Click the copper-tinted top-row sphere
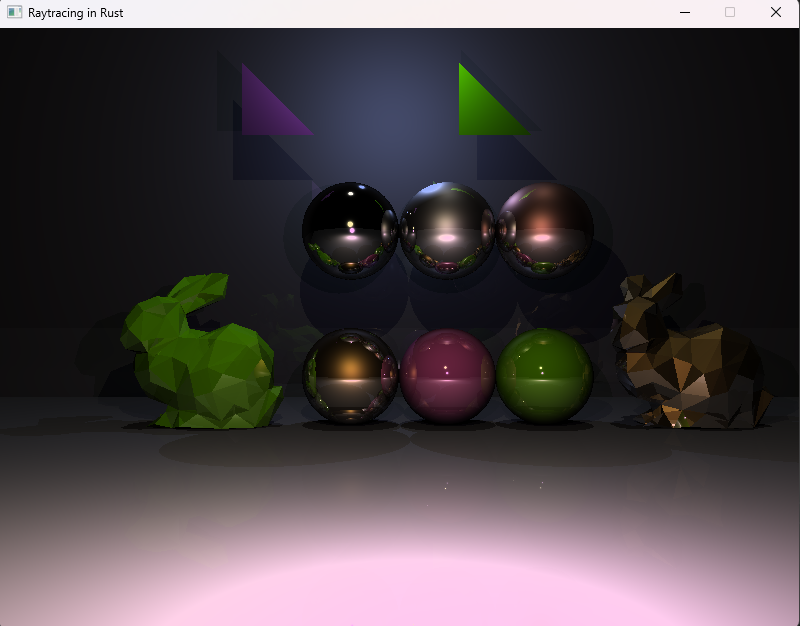 click(x=544, y=230)
